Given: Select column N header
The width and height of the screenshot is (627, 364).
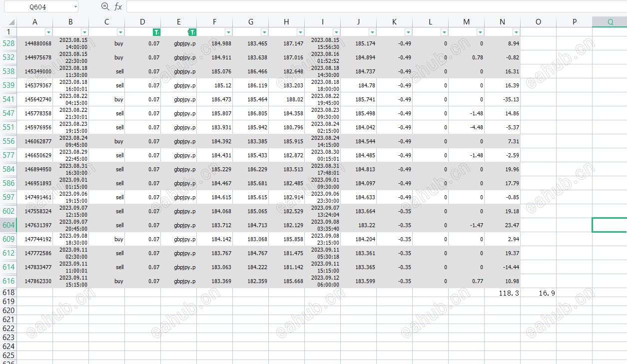Looking at the screenshot, I should tap(503, 22).
